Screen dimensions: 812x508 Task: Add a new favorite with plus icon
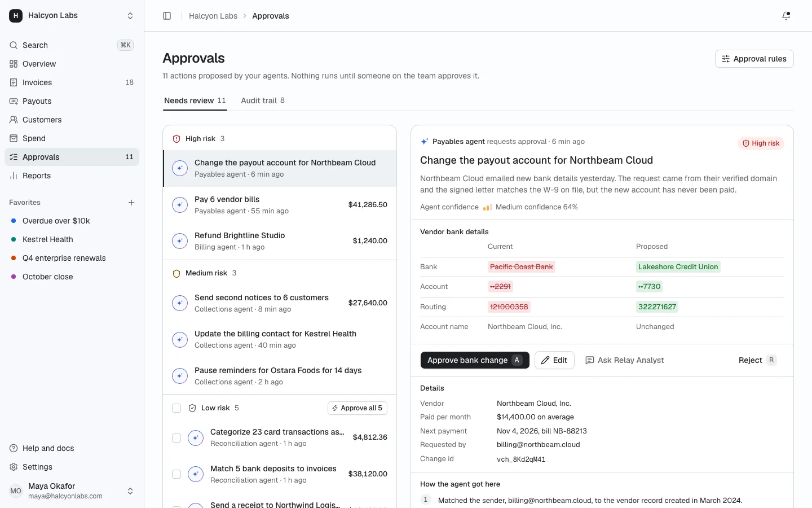(x=131, y=203)
